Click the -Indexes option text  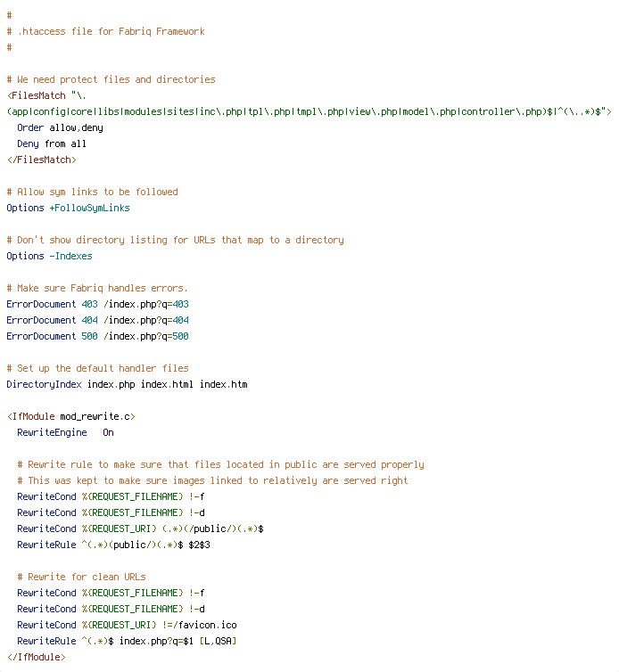click(70, 256)
